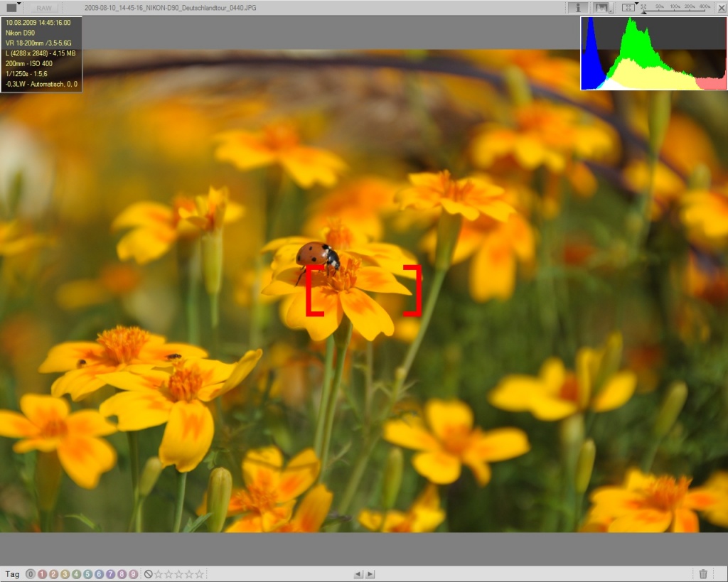Open the viewer mode menu at top-left
This screenshot has width=728, height=582.
(x=13, y=7)
